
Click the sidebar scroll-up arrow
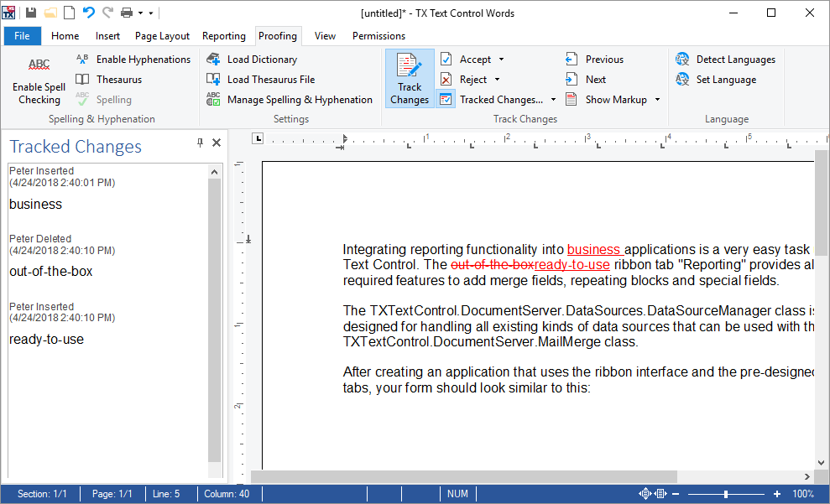pos(214,172)
